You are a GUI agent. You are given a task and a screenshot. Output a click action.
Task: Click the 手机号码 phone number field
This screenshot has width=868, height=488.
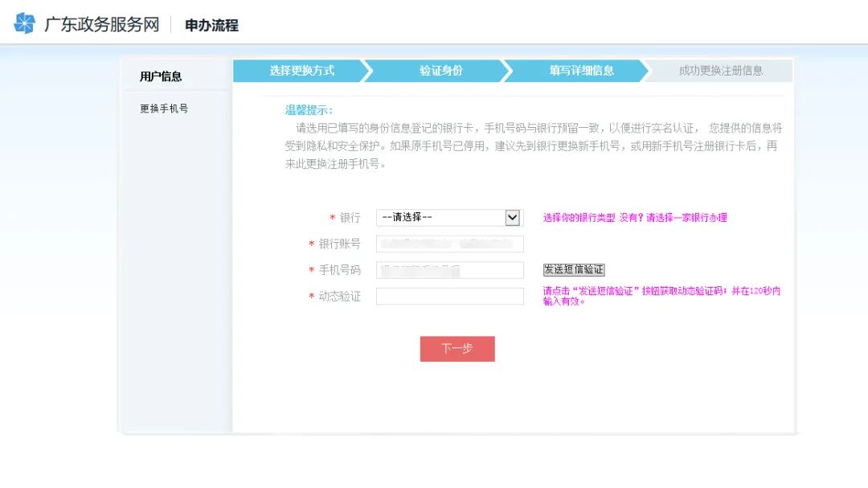pyautogui.click(x=450, y=270)
